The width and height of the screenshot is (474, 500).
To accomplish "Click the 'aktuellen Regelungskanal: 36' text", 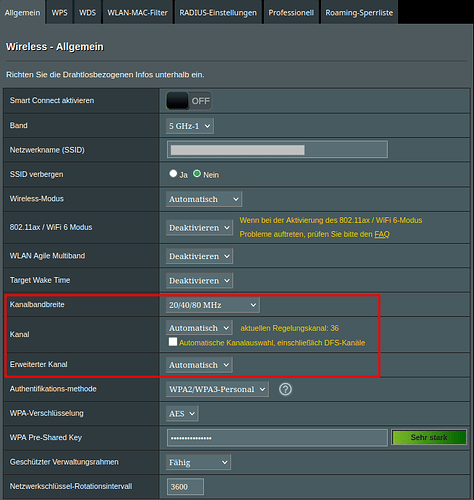I will tap(289, 328).
